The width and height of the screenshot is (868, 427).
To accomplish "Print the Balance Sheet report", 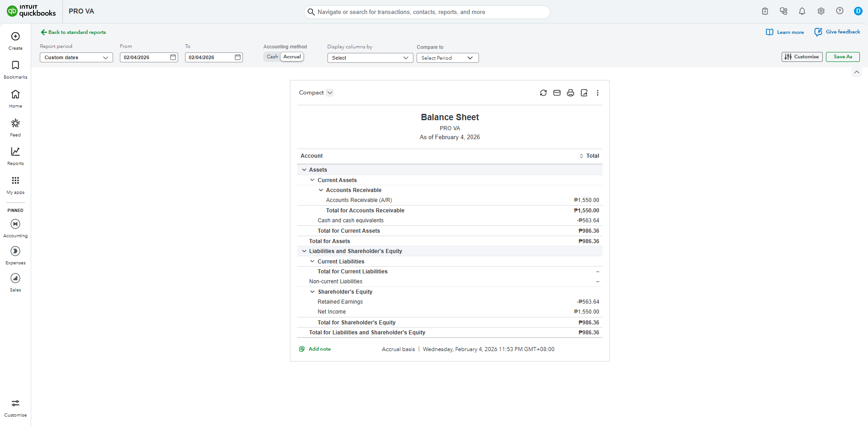I will coord(570,93).
